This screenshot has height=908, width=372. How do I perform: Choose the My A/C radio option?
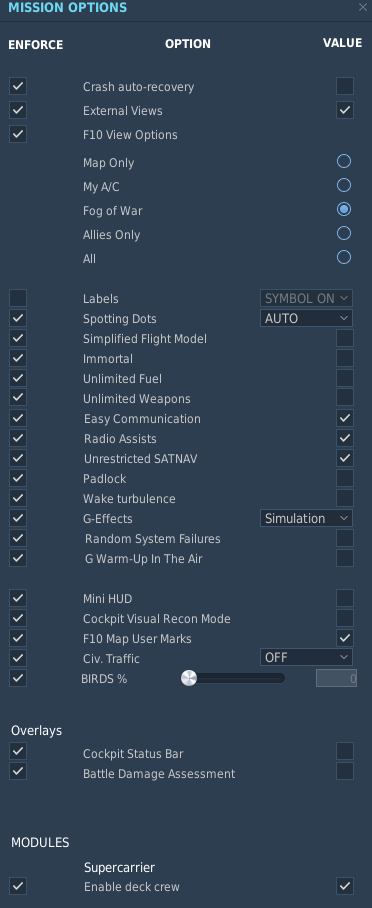[x=344, y=185]
